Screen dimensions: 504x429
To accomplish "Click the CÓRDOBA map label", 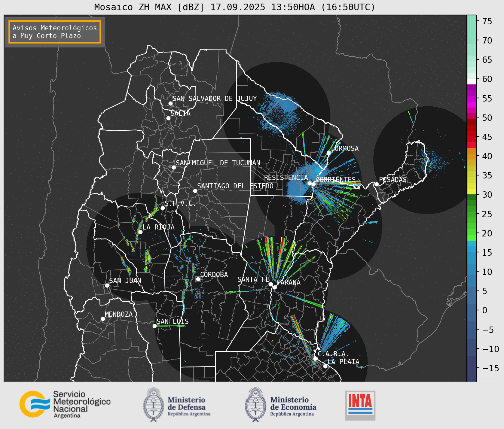I will tap(214, 274).
